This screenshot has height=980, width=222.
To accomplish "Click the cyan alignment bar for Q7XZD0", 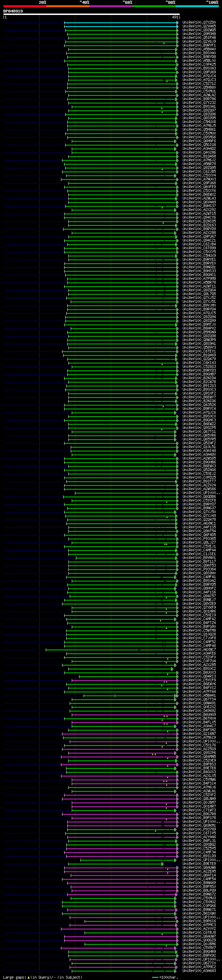I will (x=121, y=23).
